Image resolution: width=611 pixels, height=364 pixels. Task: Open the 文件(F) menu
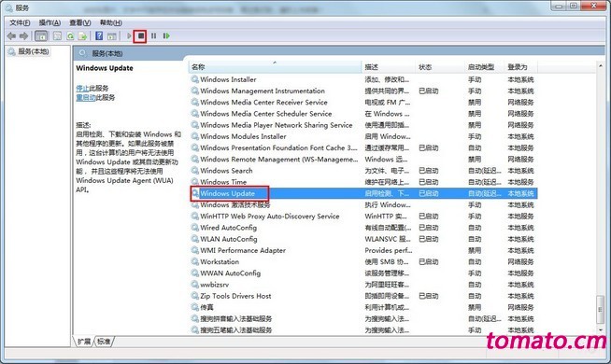20,22
